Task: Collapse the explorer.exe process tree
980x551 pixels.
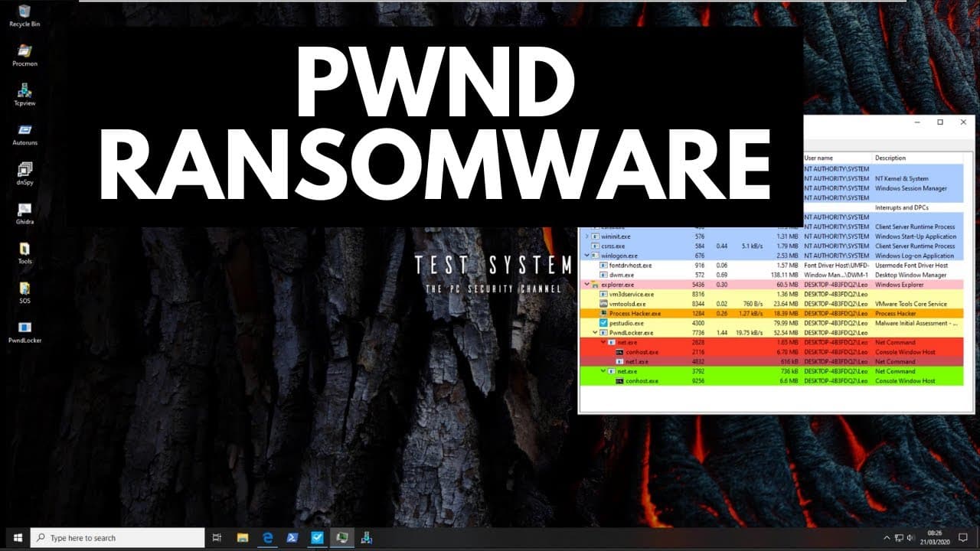Action: (587, 285)
